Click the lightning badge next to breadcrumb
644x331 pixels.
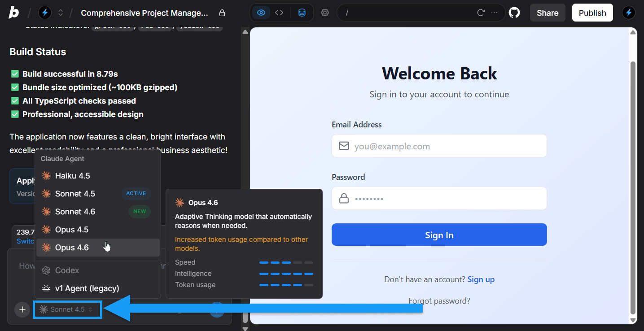[x=44, y=12]
